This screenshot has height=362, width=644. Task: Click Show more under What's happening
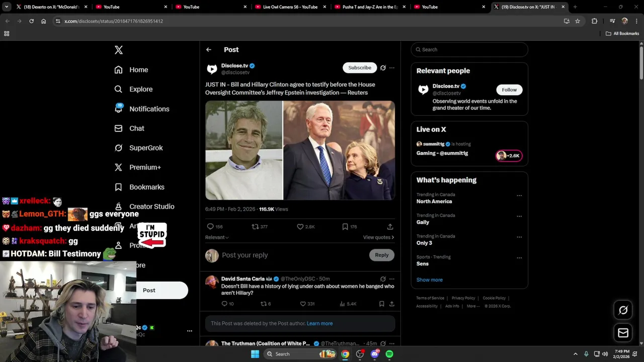pyautogui.click(x=430, y=280)
